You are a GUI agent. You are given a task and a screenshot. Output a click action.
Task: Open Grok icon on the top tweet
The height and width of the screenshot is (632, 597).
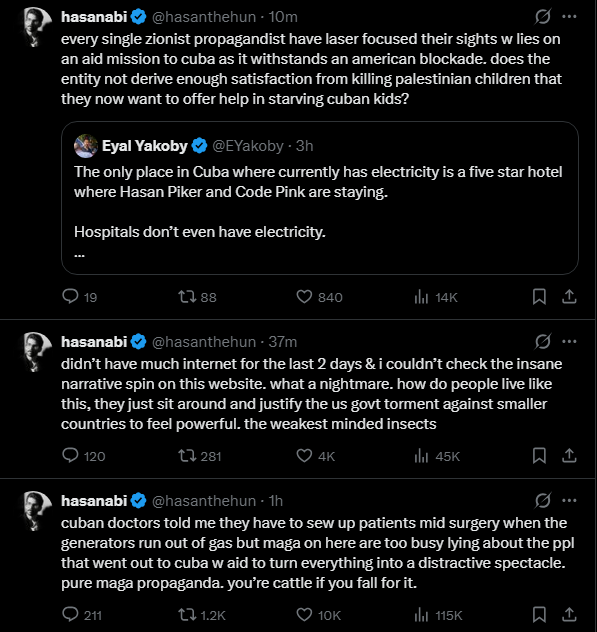pos(543,17)
